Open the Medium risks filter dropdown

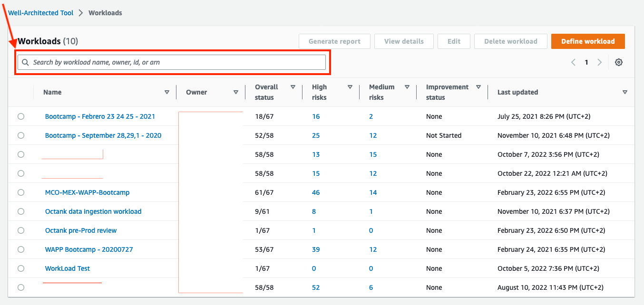[407, 86]
